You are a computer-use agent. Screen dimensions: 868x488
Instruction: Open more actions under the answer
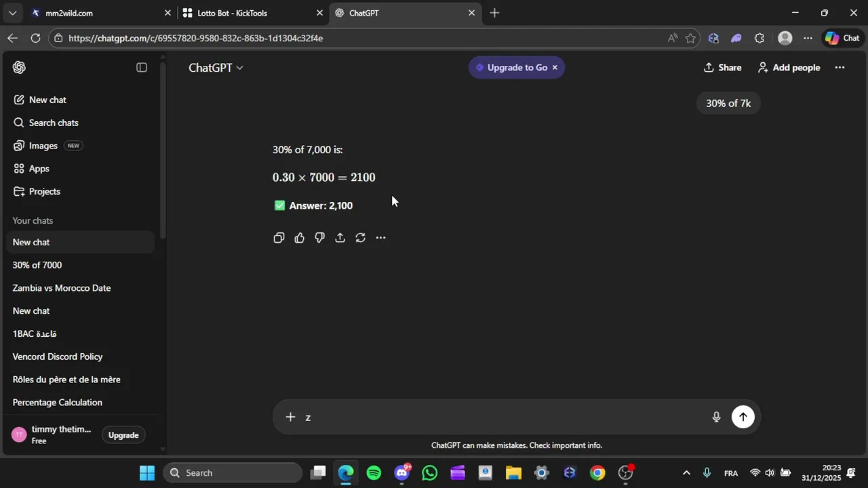380,238
